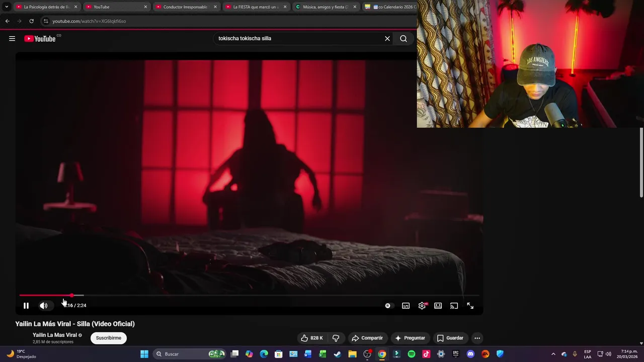Switch to theater mode

(x=438, y=306)
